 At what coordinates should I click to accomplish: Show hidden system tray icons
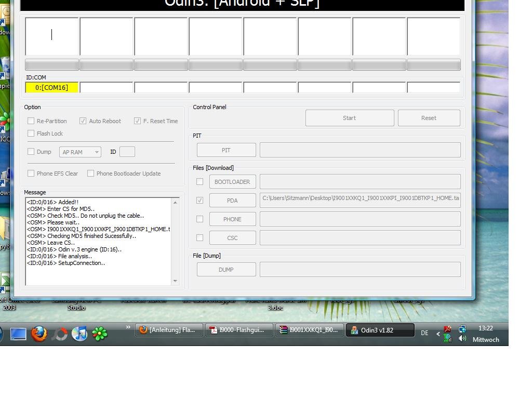[x=438, y=334]
